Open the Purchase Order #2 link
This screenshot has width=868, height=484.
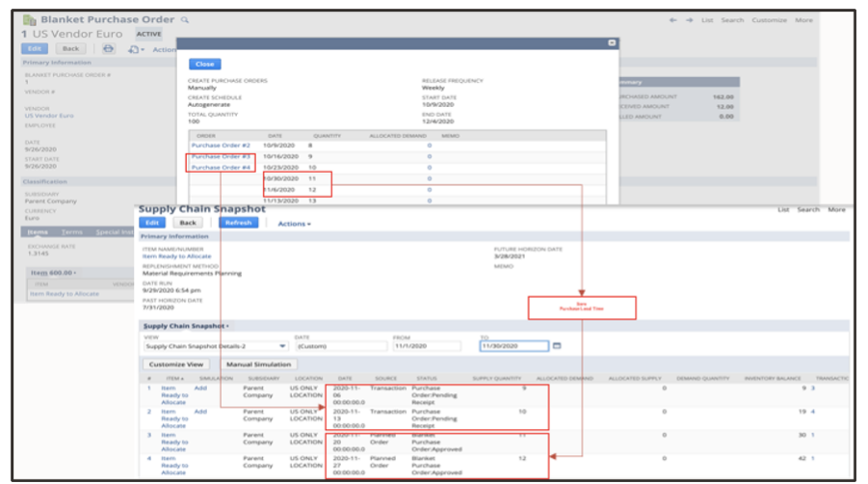click(221, 146)
